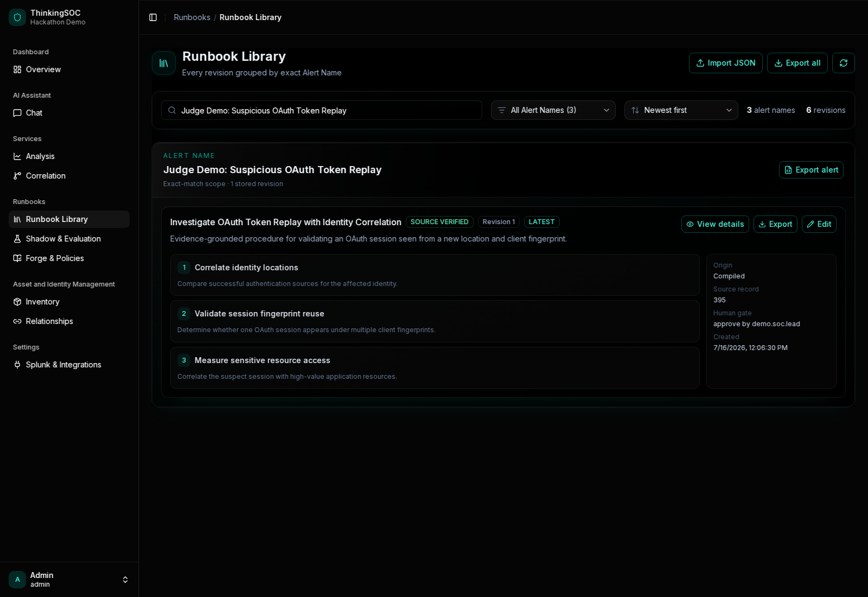Open Splunk & Integrations settings
The height and width of the screenshot is (597, 868).
pos(69,365)
